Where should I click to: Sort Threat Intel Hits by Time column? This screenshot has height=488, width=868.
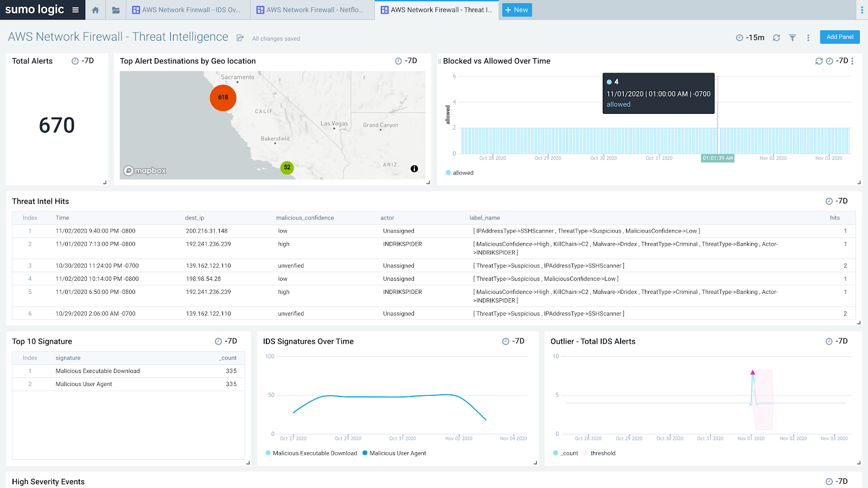pyautogui.click(x=62, y=218)
